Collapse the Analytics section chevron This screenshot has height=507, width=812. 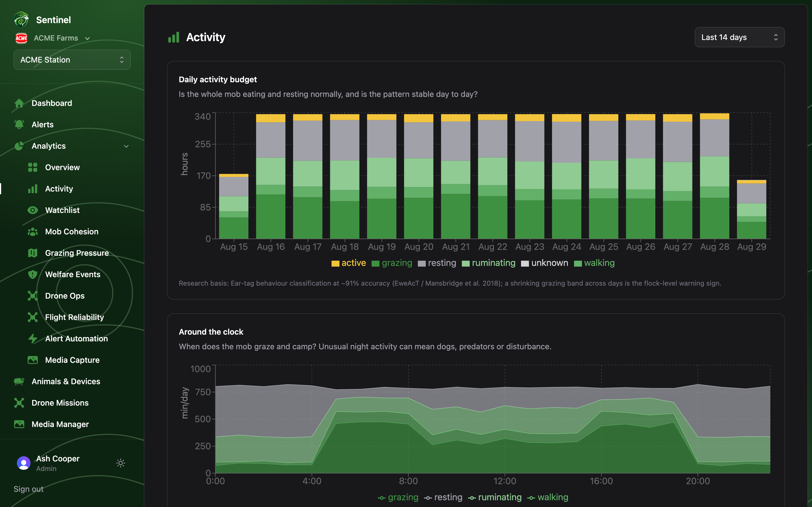point(127,146)
